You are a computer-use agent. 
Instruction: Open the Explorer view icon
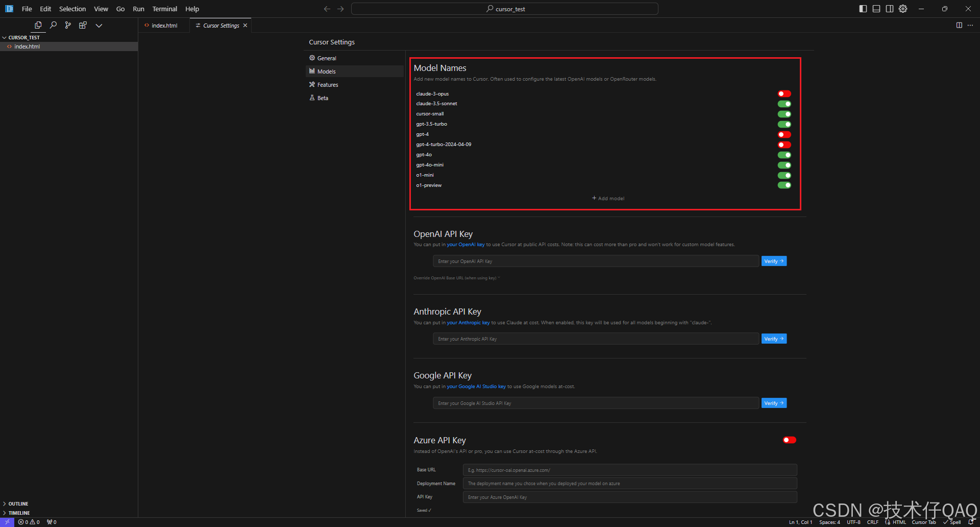coord(38,25)
